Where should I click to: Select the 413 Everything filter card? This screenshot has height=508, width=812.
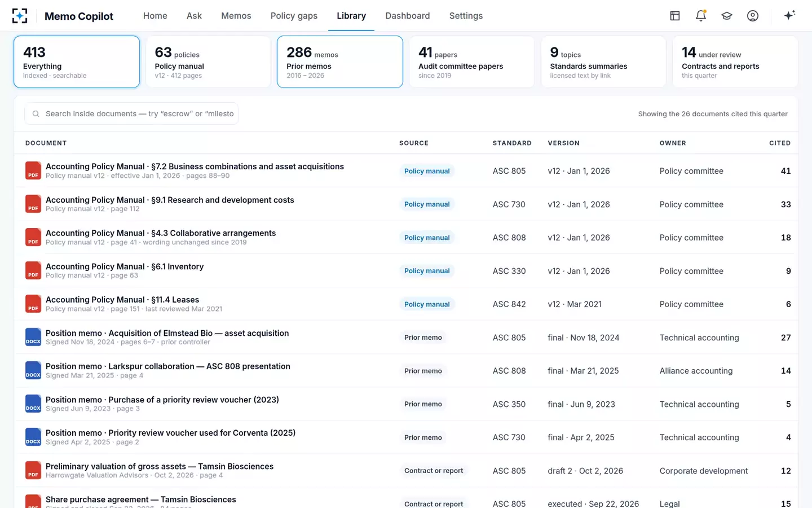click(x=77, y=62)
